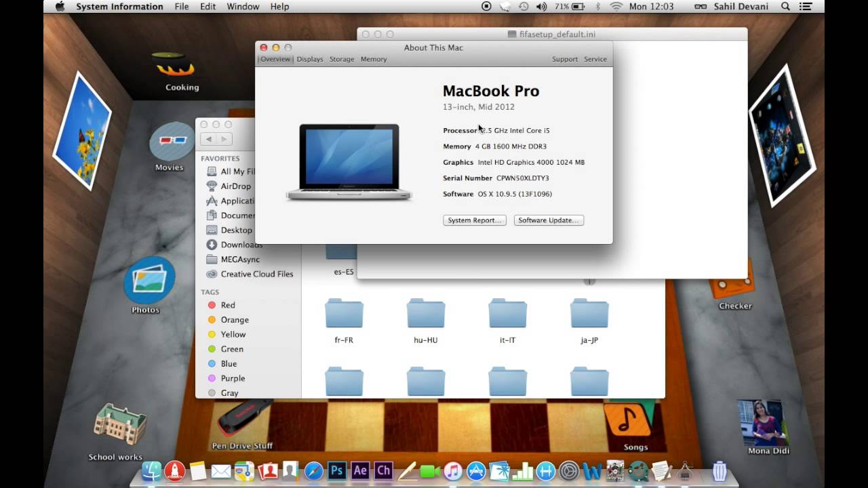Click the Time Machine menu bar icon
Screen dimensions: 868x488
[x=524, y=6]
